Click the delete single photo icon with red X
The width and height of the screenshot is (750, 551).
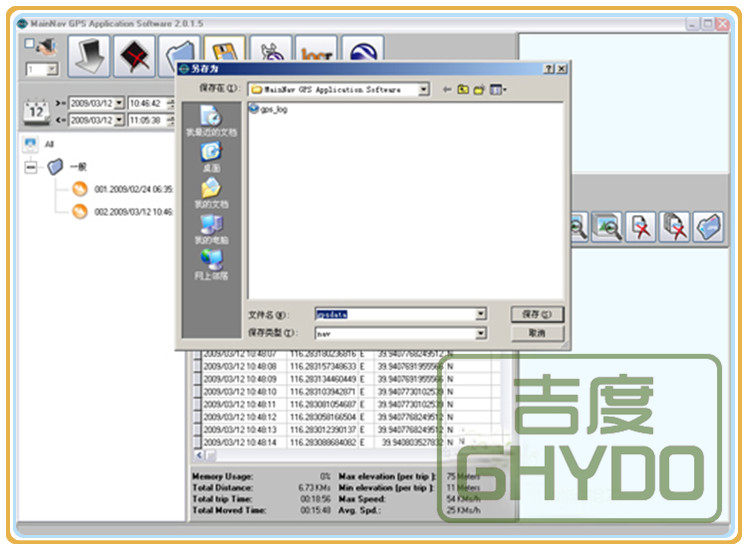point(640,226)
